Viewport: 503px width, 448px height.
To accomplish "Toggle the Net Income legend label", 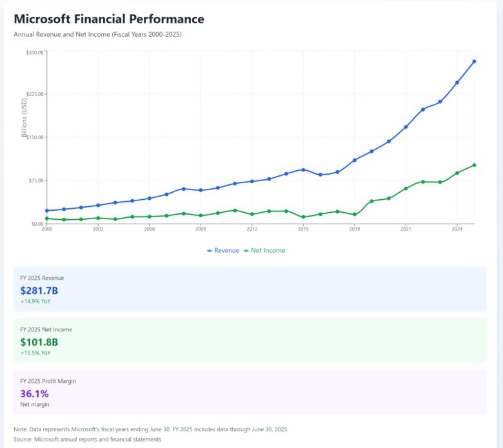I will point(268,250).
